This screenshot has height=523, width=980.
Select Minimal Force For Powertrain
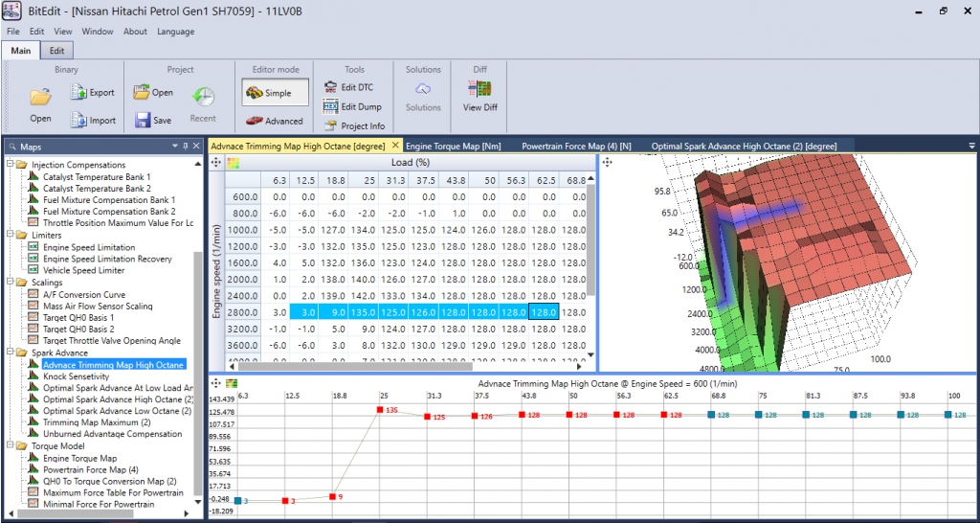tap(99, 504)
